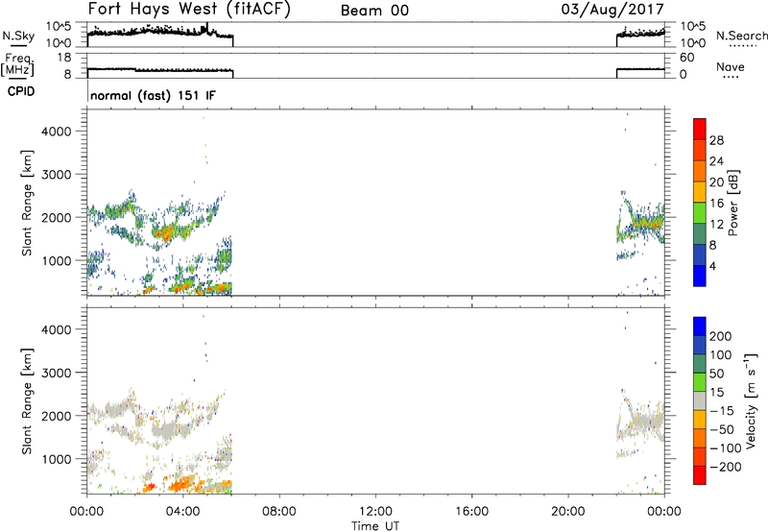Click the grey segment of Velocity colorbar
The image size is (768, 532).
pos(700,401)
